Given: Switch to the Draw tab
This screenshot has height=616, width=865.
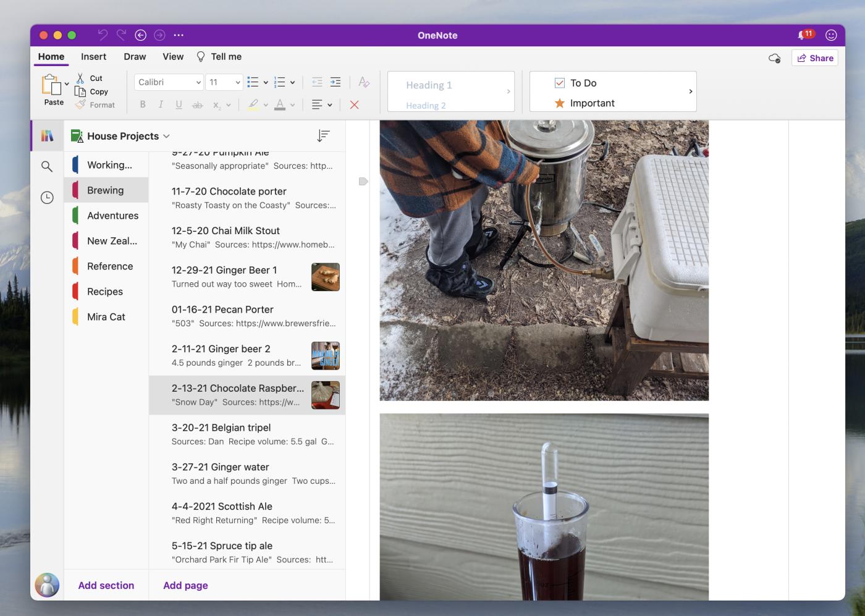Looking at the screenshot, I should pyautogui.click(x=135, y=56).
